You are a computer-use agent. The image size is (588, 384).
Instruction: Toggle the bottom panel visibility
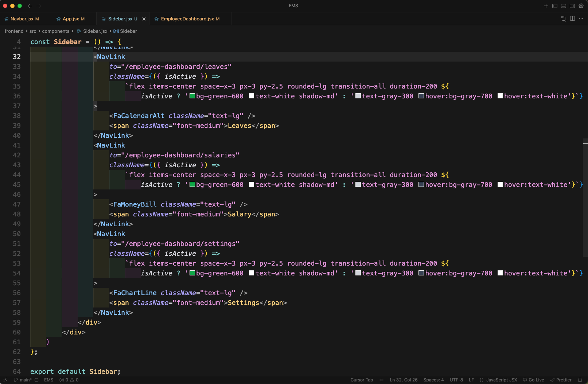tap(563, 6)
